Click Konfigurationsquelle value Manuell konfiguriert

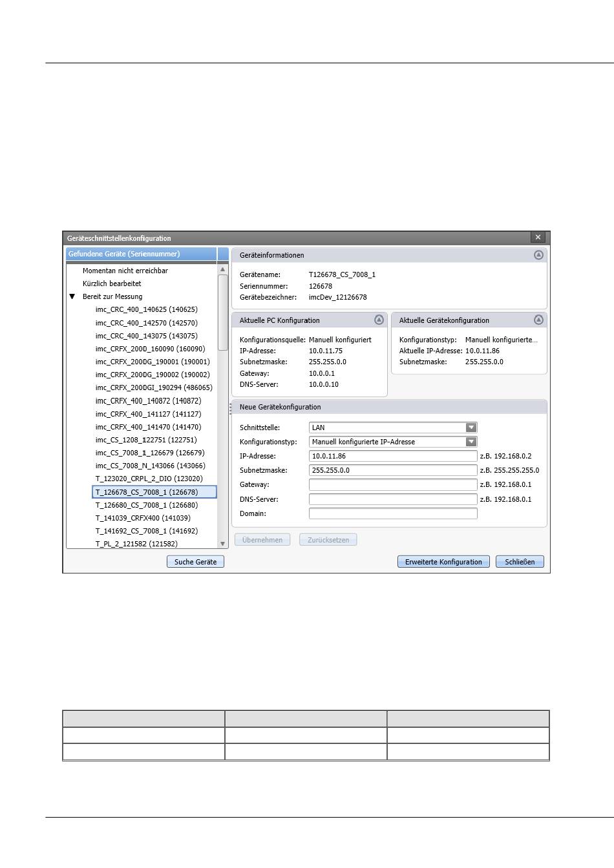[340, 340]
